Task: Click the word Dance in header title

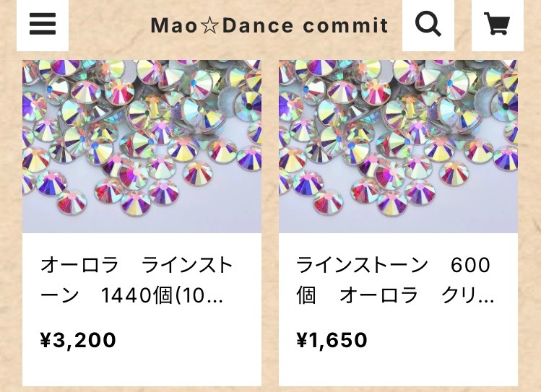Action: coord(257,27)
